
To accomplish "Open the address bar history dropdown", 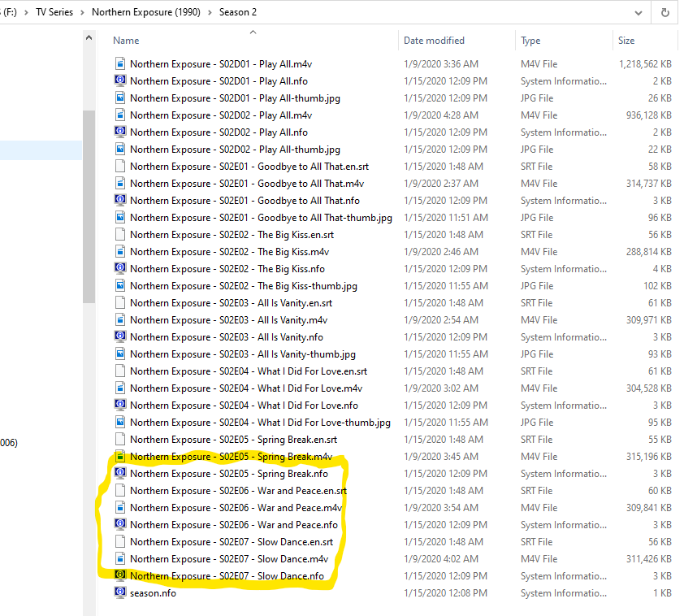I will 639,13.
